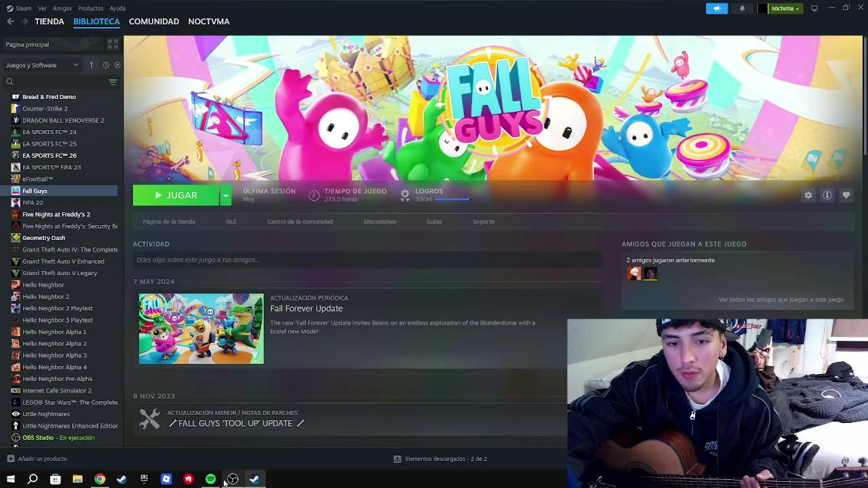Open the NOCTVMA profile tab
This screenshot has height=488, width=868.
[x=209, y=22]
